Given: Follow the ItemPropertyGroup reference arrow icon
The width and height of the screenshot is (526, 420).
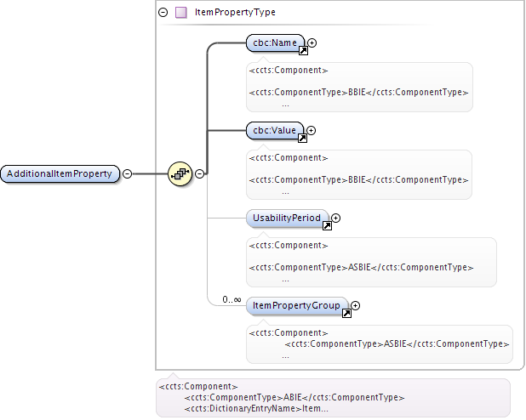Looking at the screenshot, I should 346,314.
